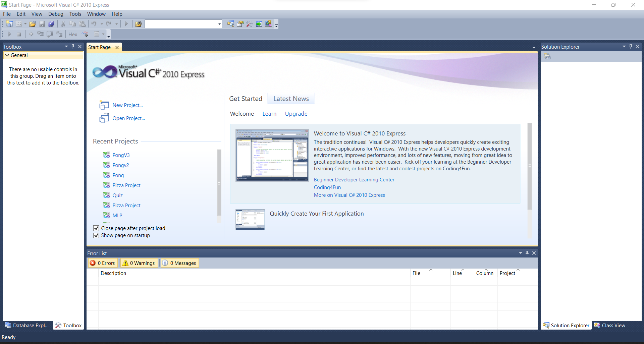Click the Start Page green arrow toolbar icon

click(x=259, y=24)
